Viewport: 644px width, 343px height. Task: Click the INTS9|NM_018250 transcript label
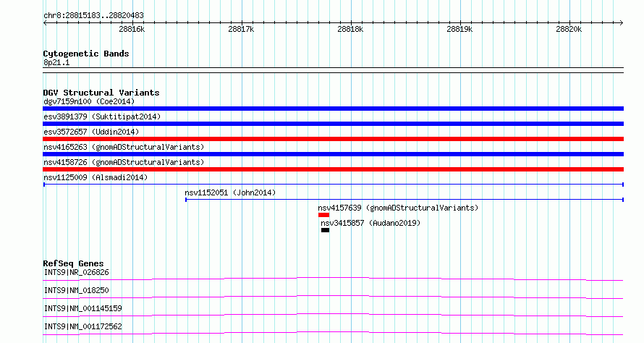(77, 290)
